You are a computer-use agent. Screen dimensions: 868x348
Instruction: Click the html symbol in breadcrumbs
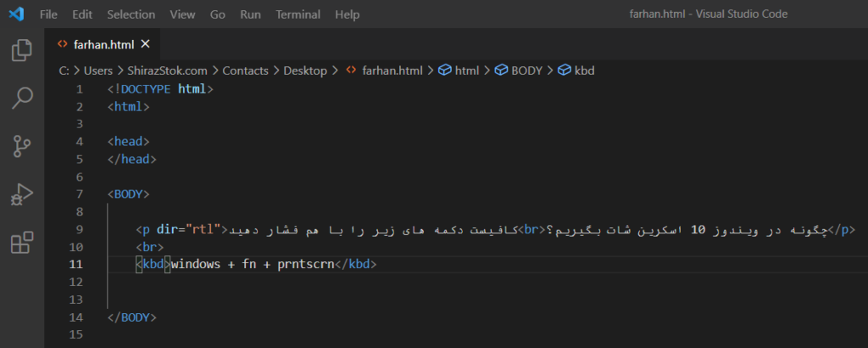click(466, 70)
